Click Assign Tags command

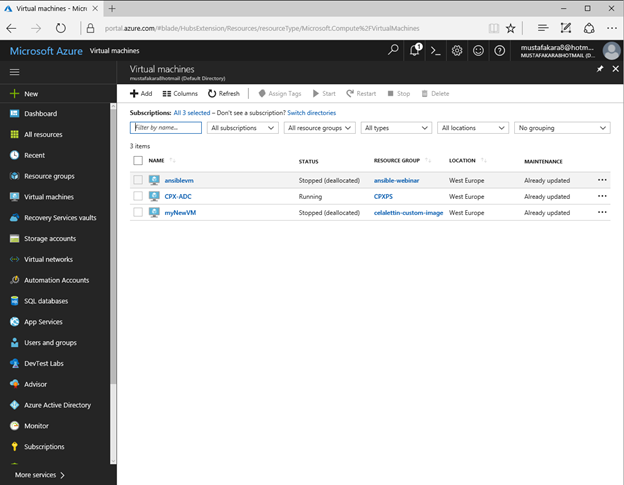pos(280,93)
